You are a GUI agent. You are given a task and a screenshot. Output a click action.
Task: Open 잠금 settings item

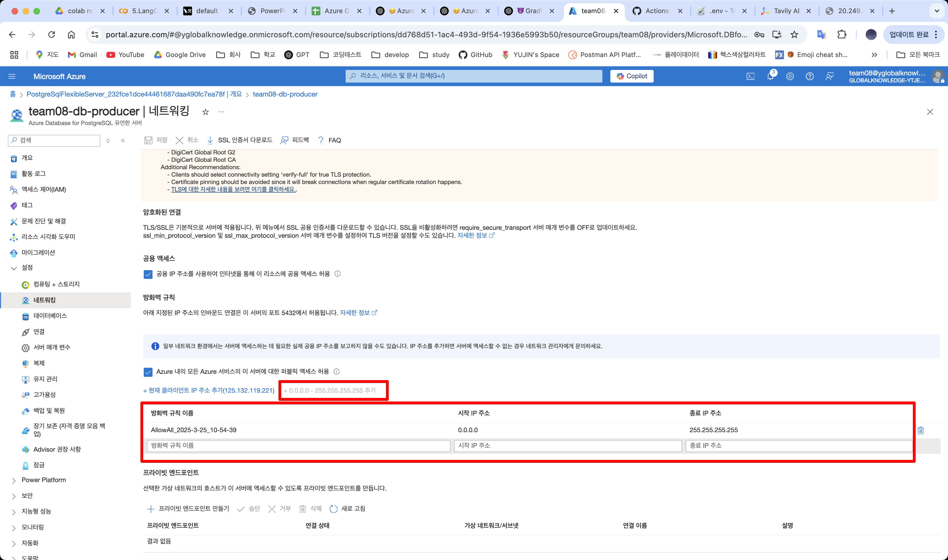39,465
